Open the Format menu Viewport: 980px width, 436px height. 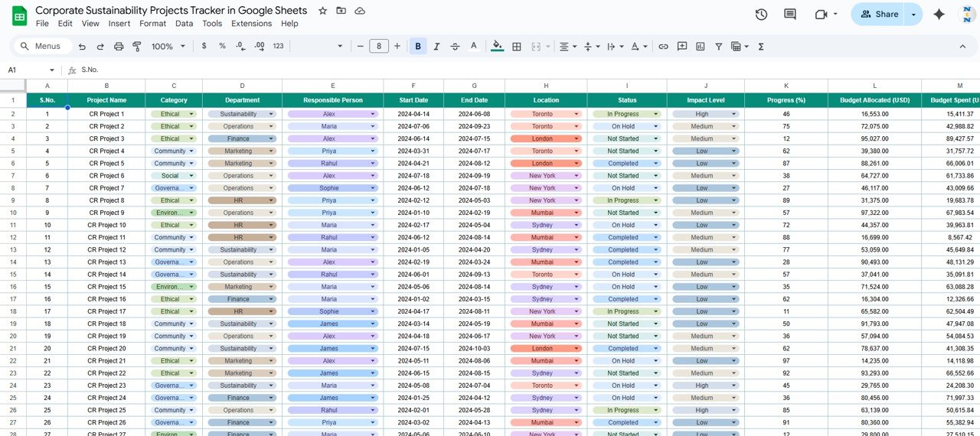pyautogui.click(x=152, y=24)
